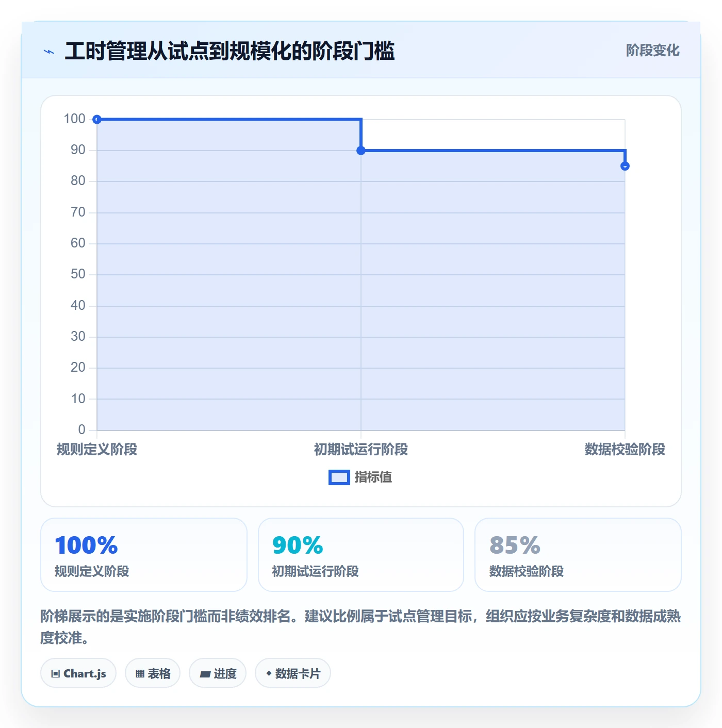Click the y-axis value 0
722x728 pixels.
81,430
